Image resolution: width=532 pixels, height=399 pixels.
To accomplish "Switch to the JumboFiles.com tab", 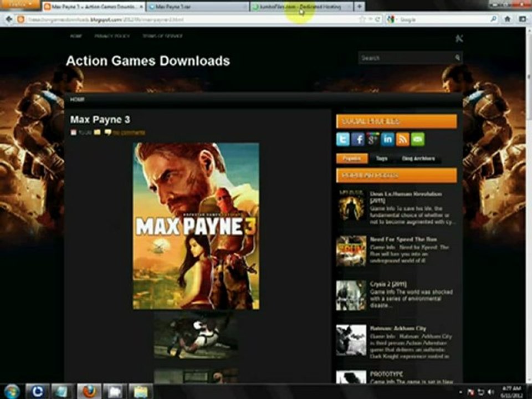I will [x=301, y=7].
